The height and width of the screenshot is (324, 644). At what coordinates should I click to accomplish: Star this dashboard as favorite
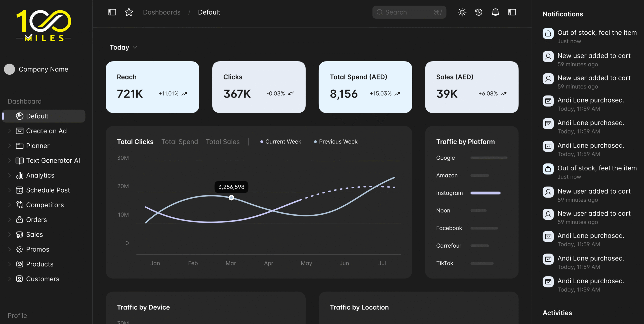pyautogui.click(x=129, y=12)
